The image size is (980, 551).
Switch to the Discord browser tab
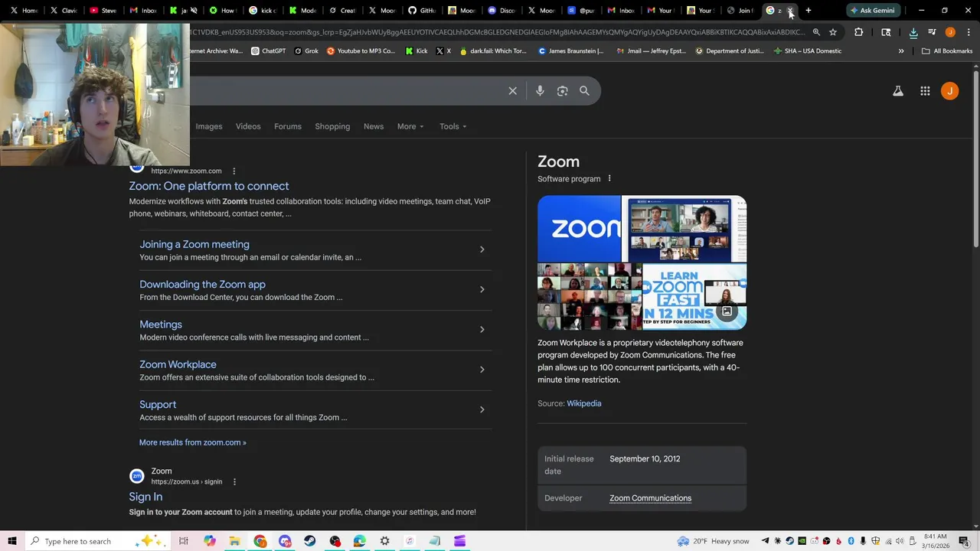(501, 11)
